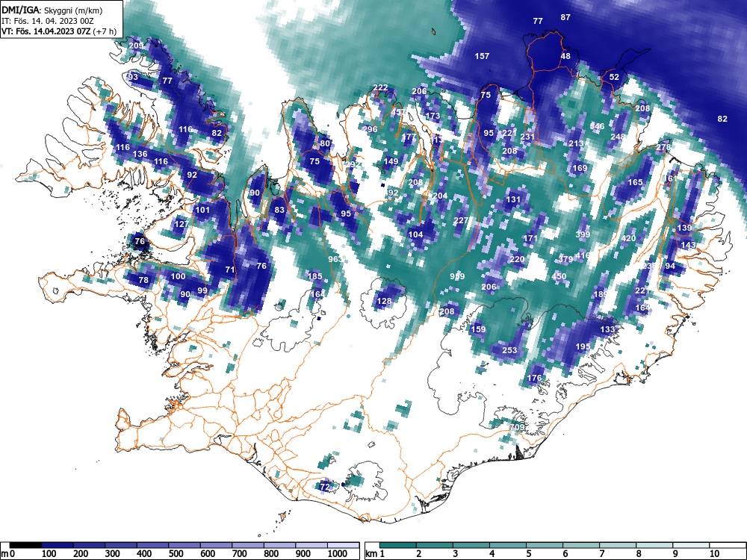The width and height of the screenshot is (747, 560).
Task: Click the m-scale swatch between 900 and 1000
Action: coord(311,545)
